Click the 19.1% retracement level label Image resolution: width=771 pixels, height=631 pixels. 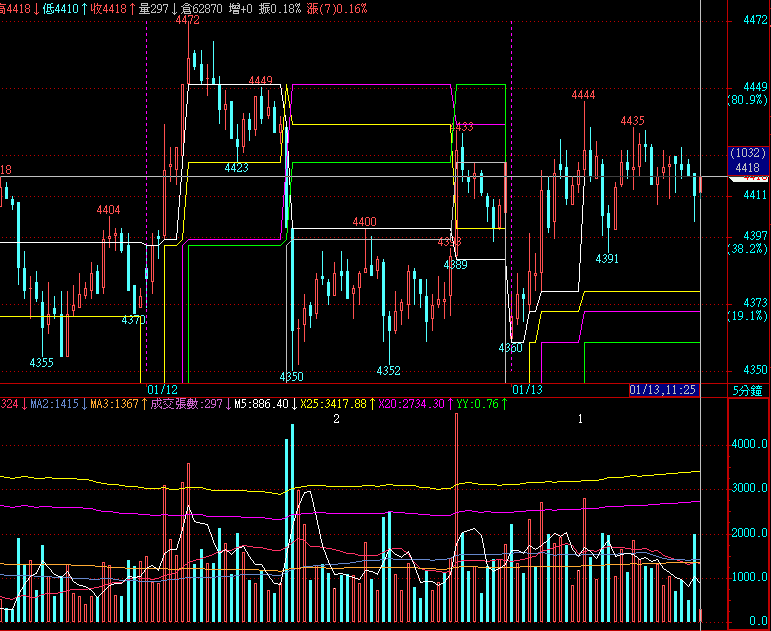coord(747,315)
